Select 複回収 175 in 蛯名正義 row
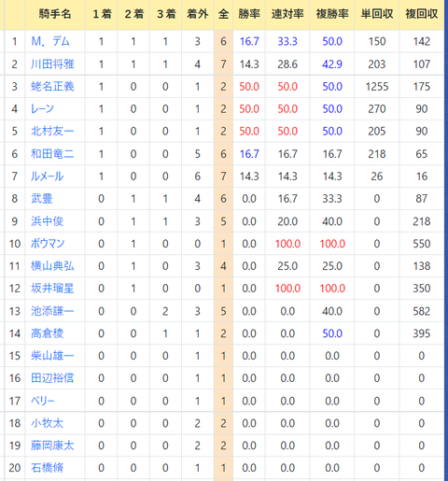The height and width of the screenshot is (481, 448). coord(422,87)
